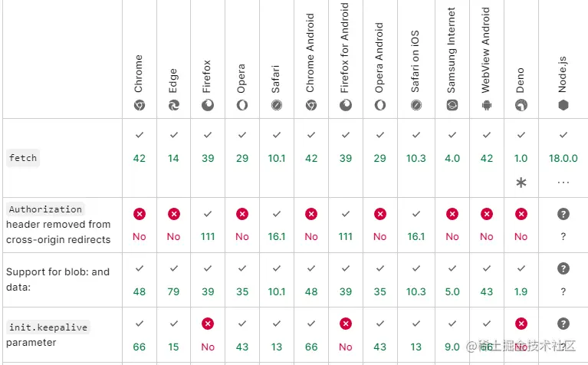Image resolution: width=588 pixels, height=365 pixels.
Task: Click the Authorization header code label
Action: (x=45, y=209)
